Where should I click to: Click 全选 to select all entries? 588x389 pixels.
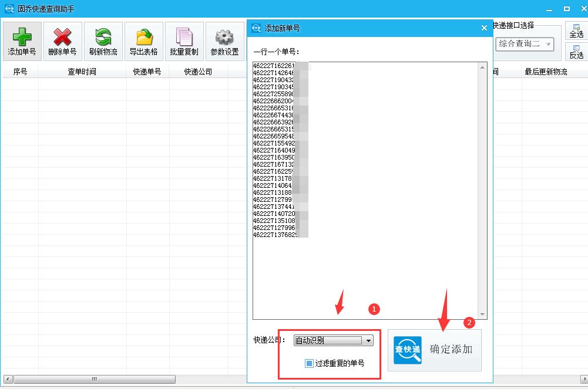(x=576, y=31)
